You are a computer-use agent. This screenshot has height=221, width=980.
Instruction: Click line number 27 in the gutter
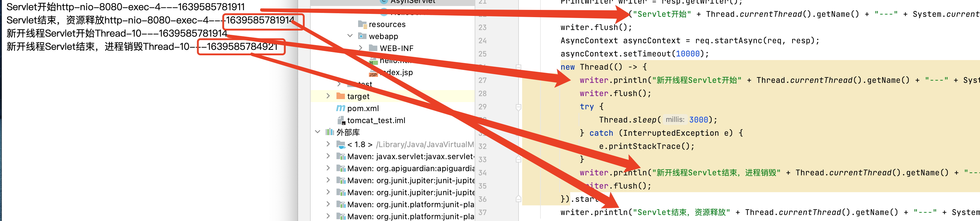click(482, 80)
